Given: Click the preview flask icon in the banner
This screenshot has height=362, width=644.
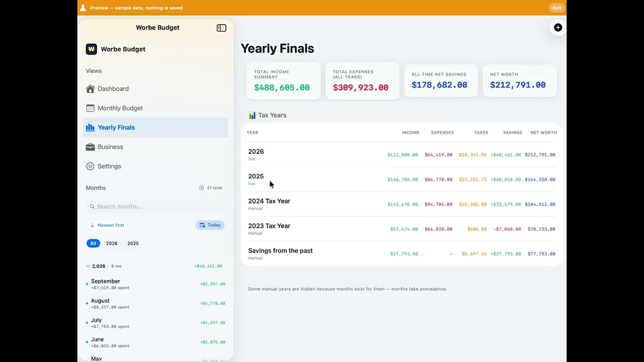Looking at the screenshot, I should 83,8.
